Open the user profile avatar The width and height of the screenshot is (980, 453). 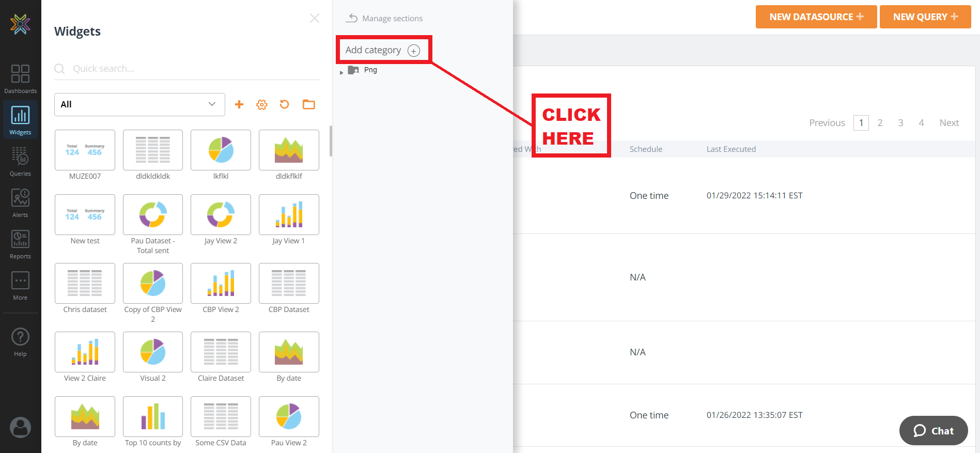point(20,427)
